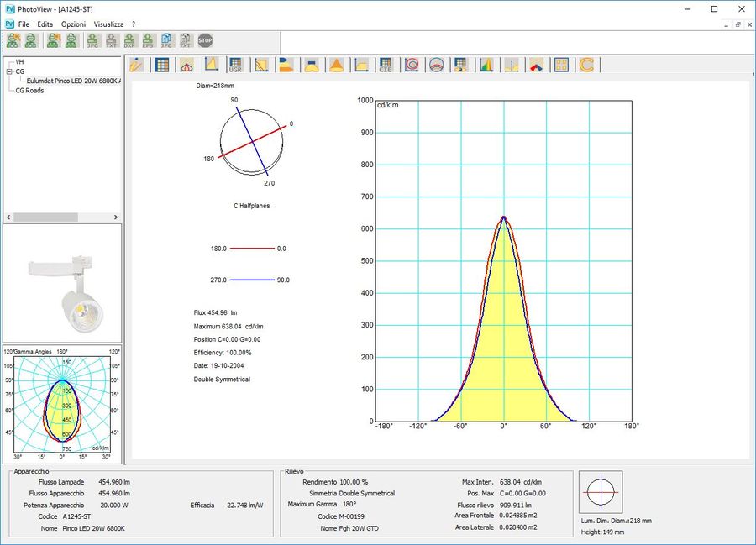Open the pencil info view icon
The image size is (756, 545).
pos(137,65)
